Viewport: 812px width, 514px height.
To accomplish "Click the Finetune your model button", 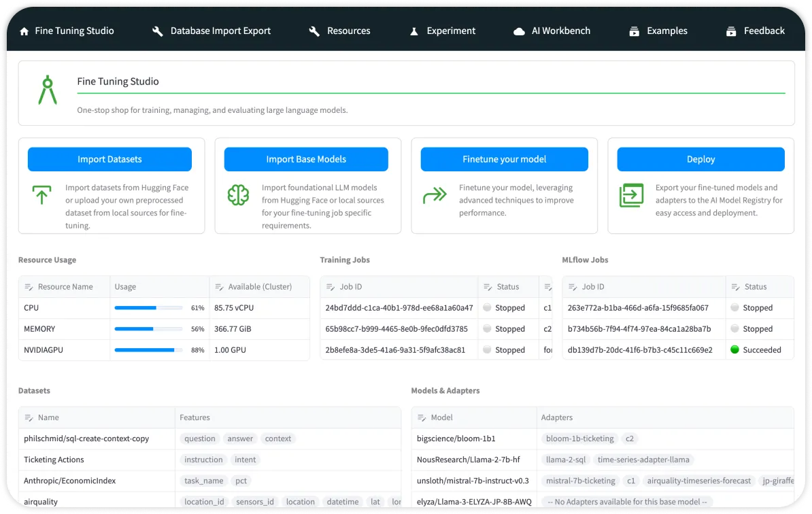I will 505,159.
